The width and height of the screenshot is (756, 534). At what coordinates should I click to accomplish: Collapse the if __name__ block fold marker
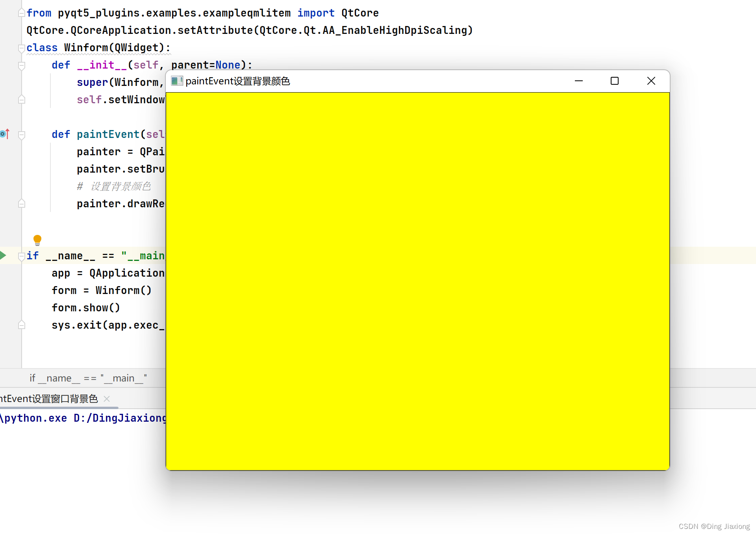[22, 256]
